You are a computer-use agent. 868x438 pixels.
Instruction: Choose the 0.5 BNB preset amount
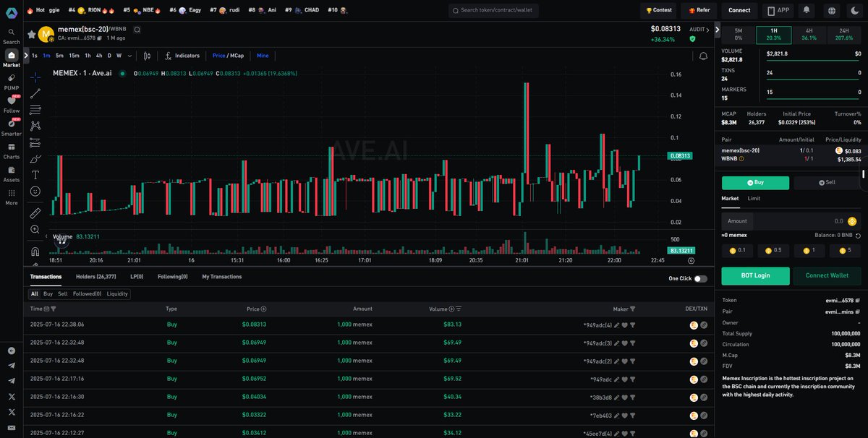[x=774, y=250]
